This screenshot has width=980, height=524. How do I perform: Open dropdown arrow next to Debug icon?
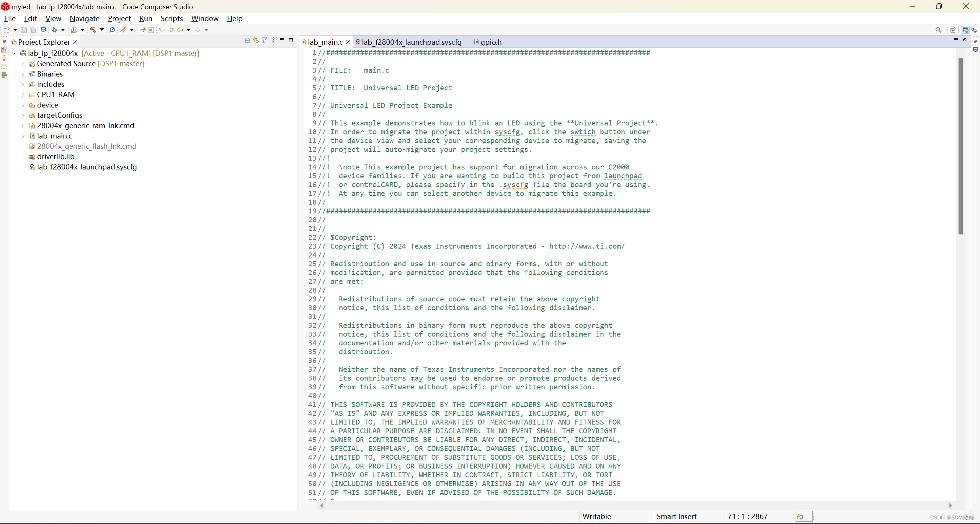click(x=63, y=29)
